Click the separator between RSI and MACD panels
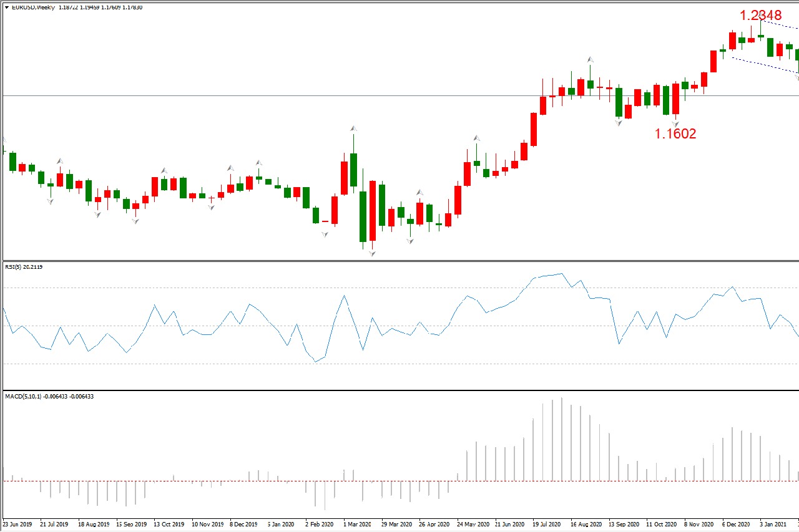 coord(399,390)
